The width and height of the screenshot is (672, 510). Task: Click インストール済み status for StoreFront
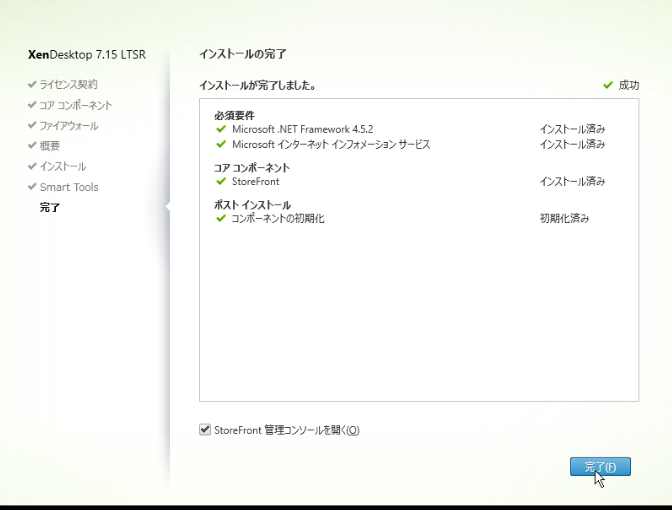[572, 182]
